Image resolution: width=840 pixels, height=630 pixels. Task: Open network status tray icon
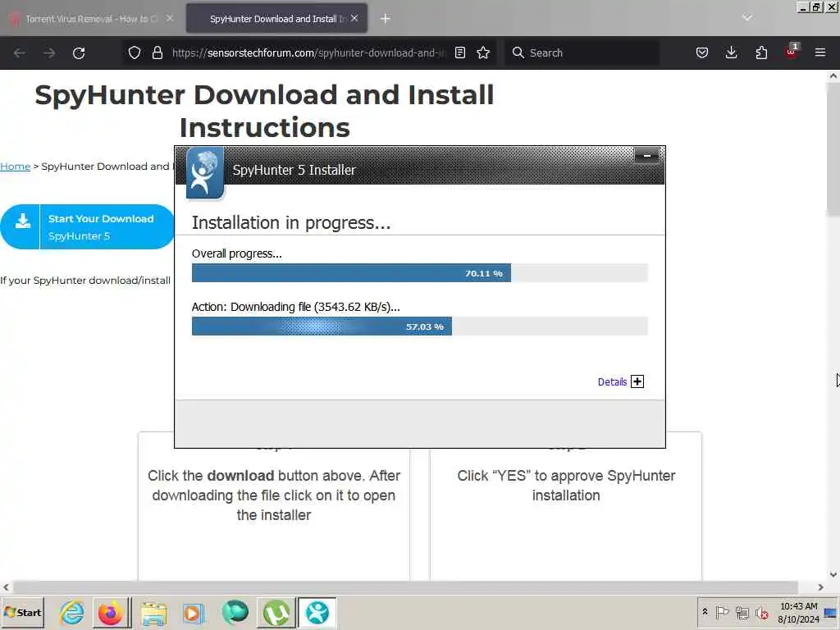click(742, 612)
